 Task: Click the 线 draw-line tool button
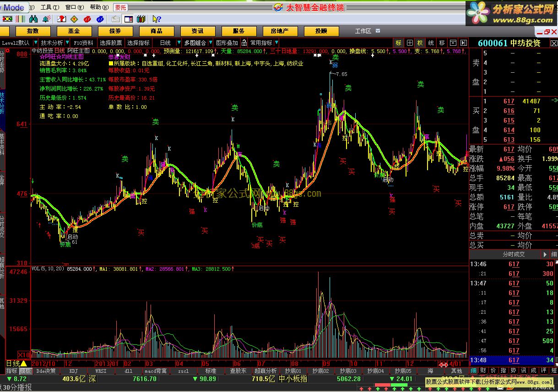[431, 43]
